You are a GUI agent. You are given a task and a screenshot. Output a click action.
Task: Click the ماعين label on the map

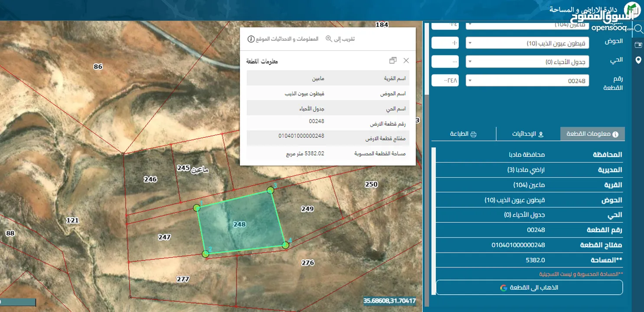coord(200,170)
